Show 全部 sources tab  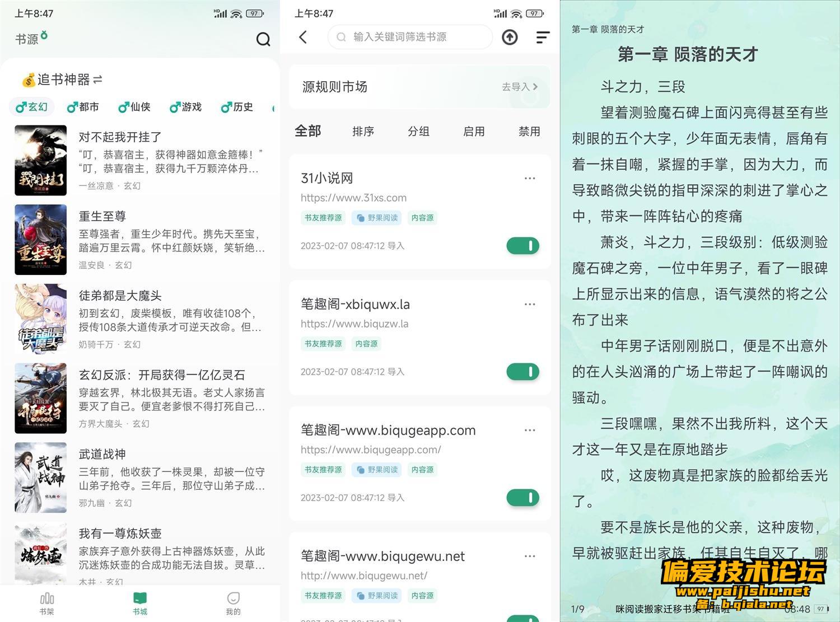pyautogui.click(x=308, y=131)
